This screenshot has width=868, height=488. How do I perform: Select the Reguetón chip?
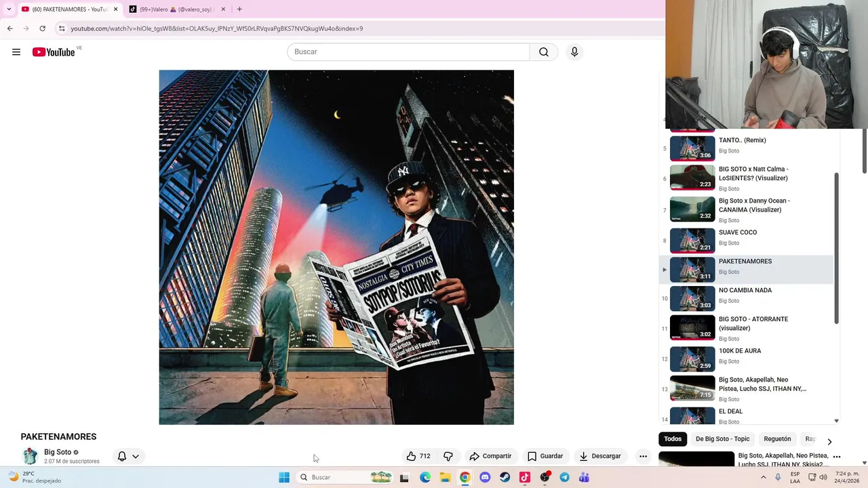tap(777, 439)
